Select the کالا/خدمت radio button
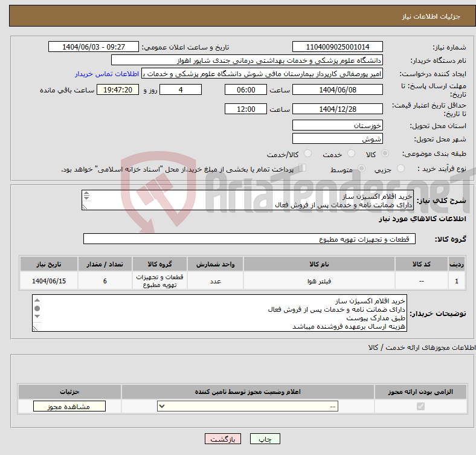 pos(308,154)
